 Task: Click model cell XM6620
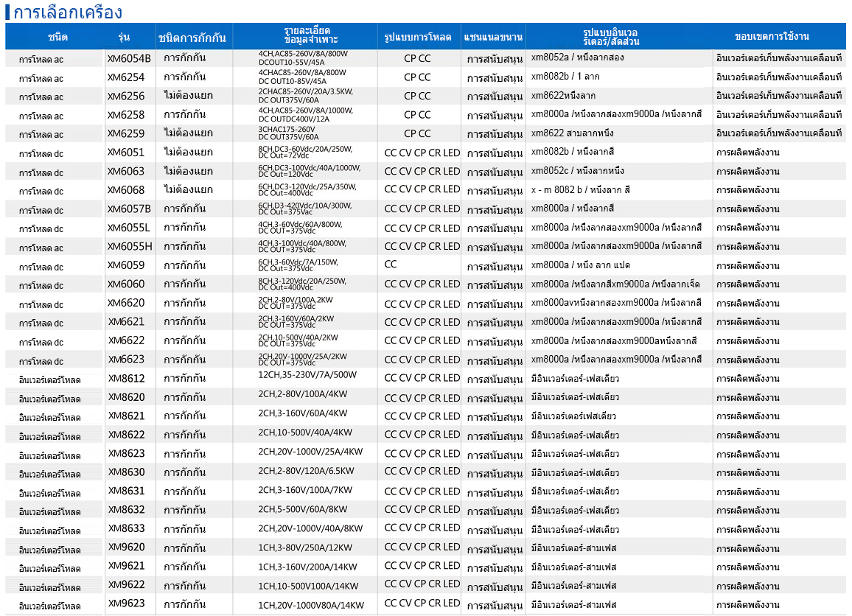(x=126, y=303)
